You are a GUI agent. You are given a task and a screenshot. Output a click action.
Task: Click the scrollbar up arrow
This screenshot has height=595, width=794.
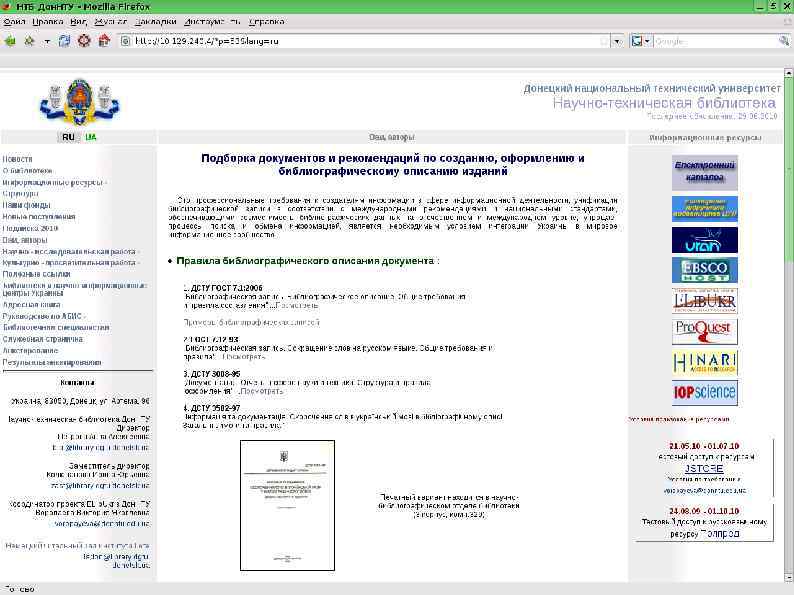tap(788, 73)
